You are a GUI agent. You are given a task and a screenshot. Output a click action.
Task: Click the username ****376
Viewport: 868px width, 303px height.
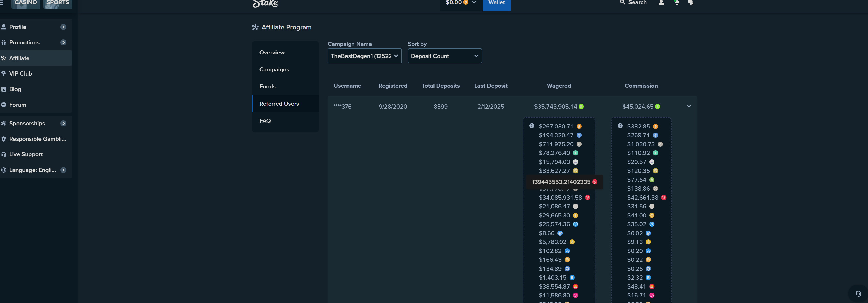[x=342, y=107]
